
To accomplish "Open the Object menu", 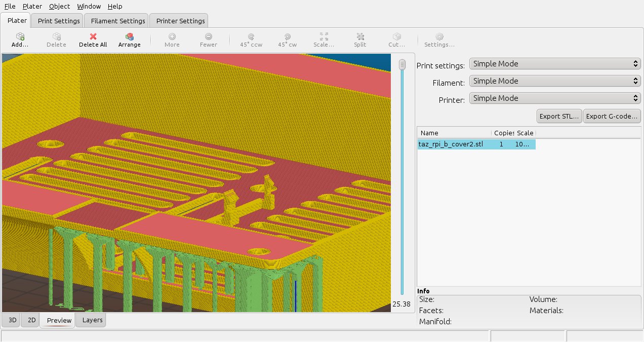I will coord(60,7).
